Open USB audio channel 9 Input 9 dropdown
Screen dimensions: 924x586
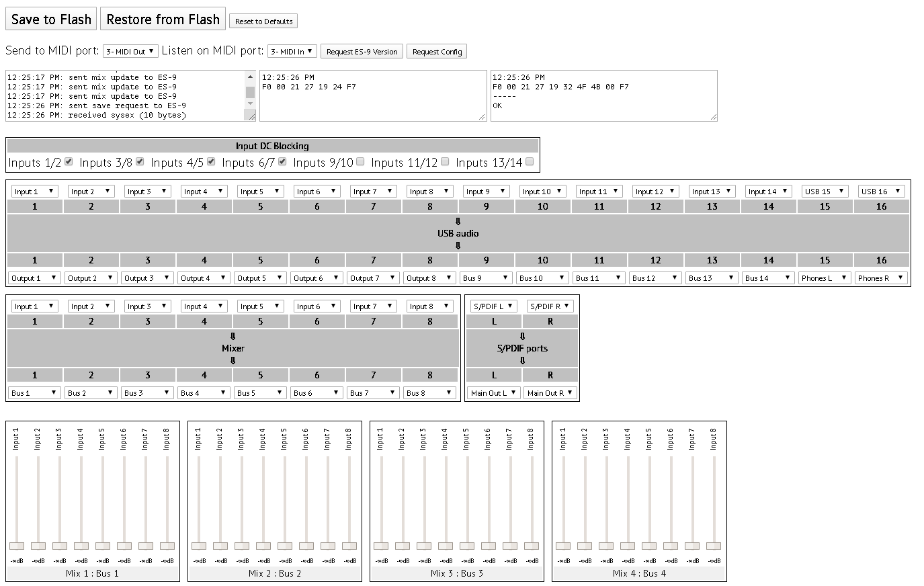(486, 192)
